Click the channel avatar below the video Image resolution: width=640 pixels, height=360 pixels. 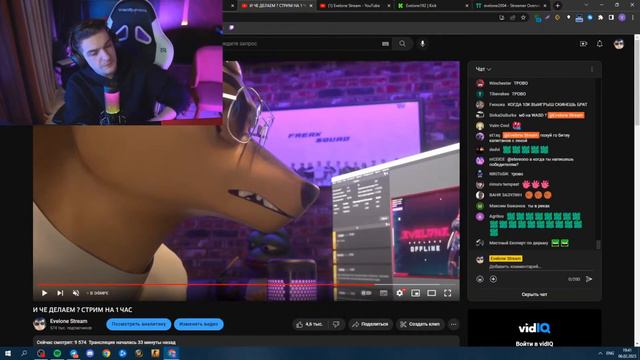(40, 324)
